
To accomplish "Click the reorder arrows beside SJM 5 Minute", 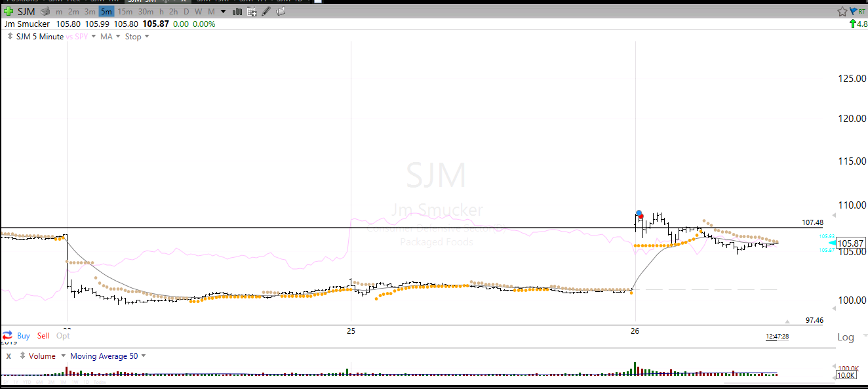I will pyautogui.click(x=10, y=37).
